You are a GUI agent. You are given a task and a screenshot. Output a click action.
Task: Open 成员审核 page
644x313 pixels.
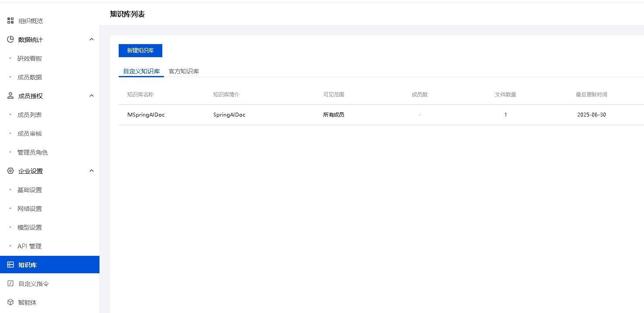click(x=30, y=134)
